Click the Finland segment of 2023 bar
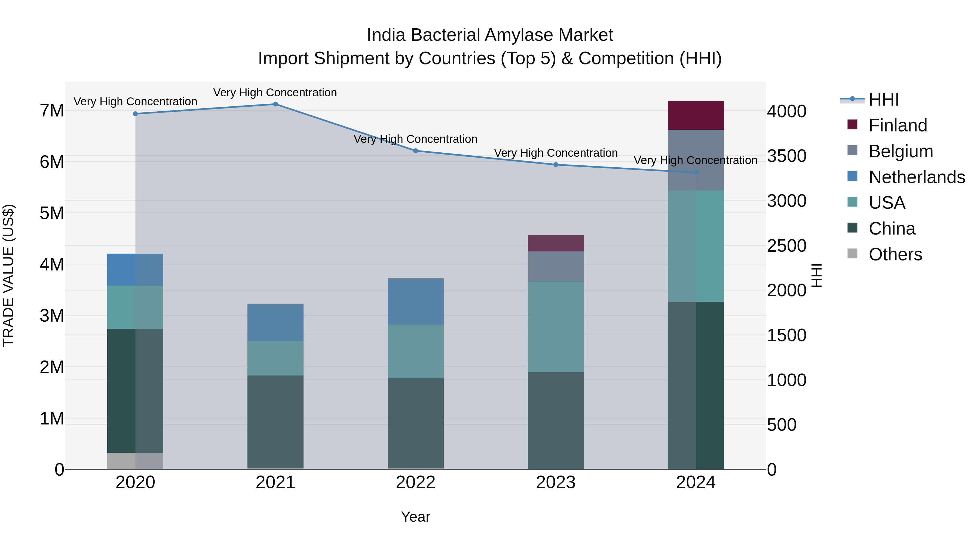The width and height of the screenshot is (980, 551). 556,243
